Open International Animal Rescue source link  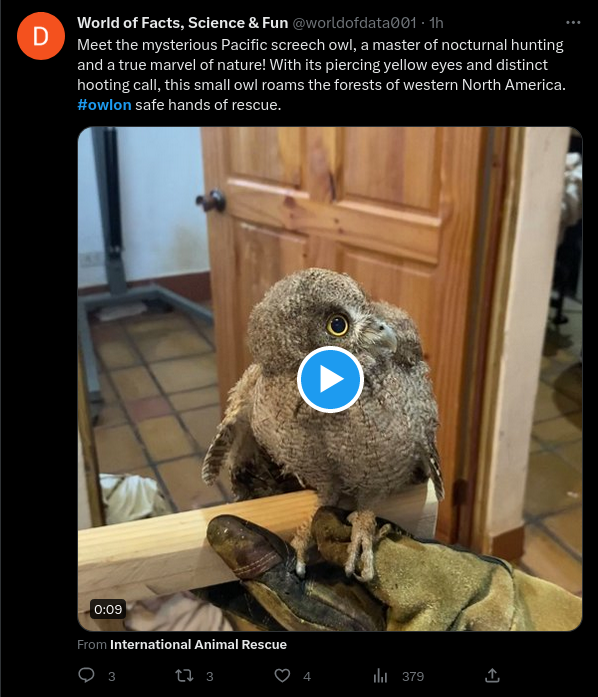click(x=198, y=645)
